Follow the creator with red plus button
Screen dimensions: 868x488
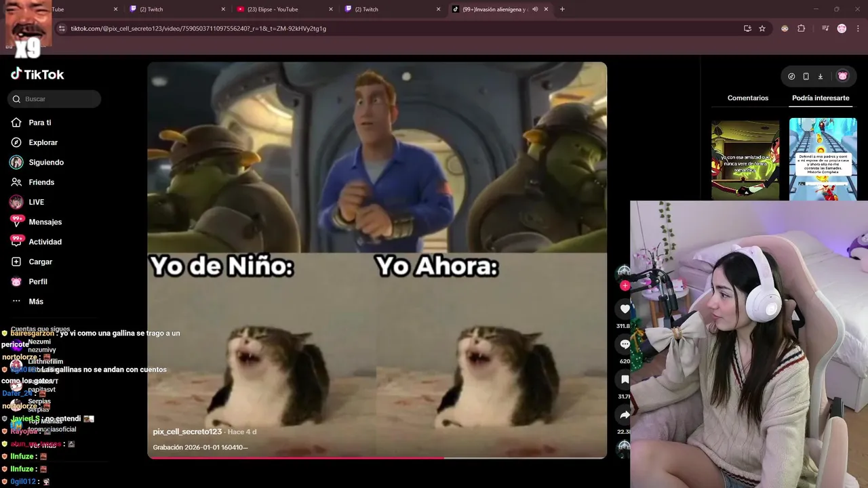click(625, 286)
